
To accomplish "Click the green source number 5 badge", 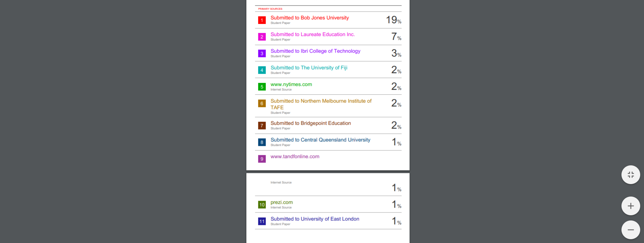I will click(x=262, y=87).
